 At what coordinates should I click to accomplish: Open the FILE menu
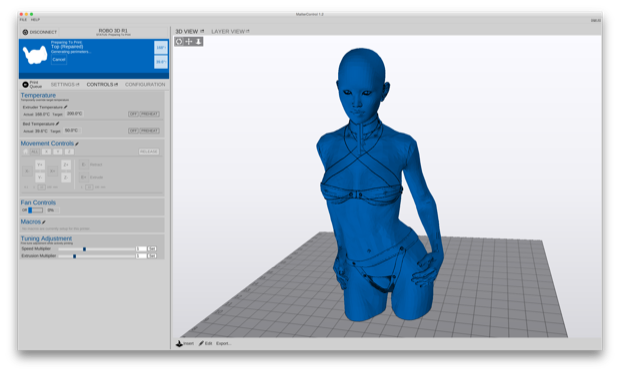pyautogui.click(x=23, y=19)
